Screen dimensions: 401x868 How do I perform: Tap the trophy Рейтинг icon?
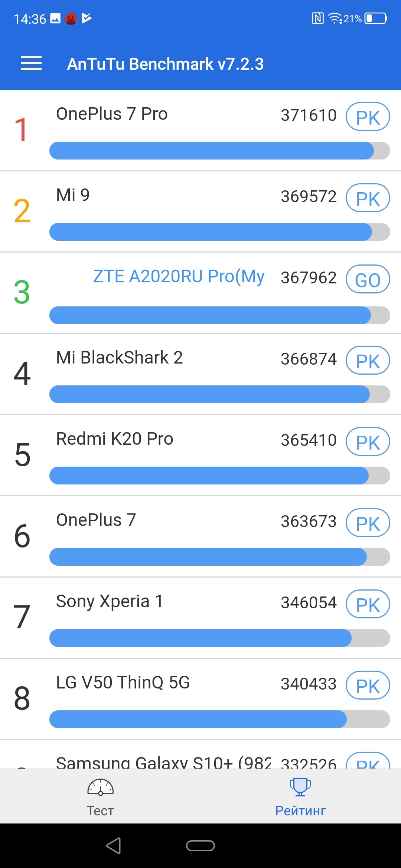click(x=300, y=787)
